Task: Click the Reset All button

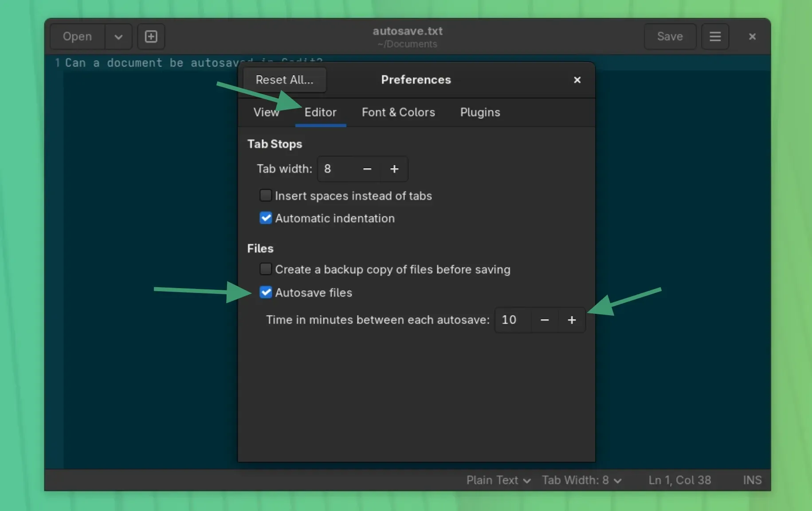Action: [x=284, y=80]
